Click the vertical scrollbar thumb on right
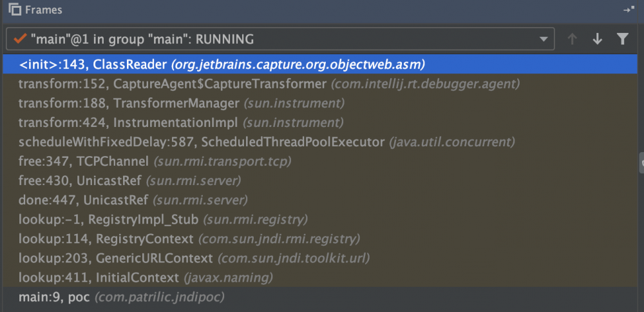The width and height of the screenshot is (644, 312). 641,163
